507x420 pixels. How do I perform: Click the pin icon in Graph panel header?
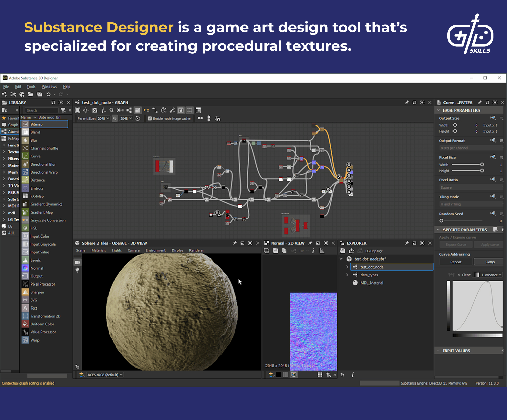coord(407,102)
